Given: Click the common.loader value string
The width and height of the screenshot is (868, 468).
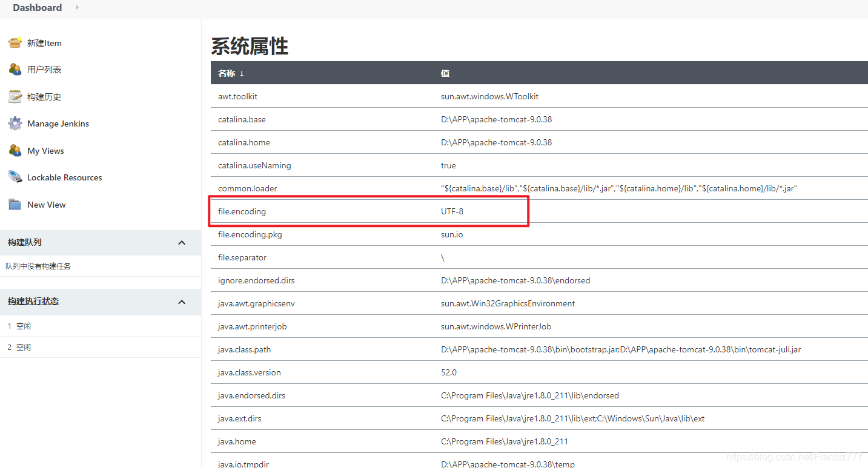Looking at the screenshot, I should pyautogui.click(x=619, y=188).
